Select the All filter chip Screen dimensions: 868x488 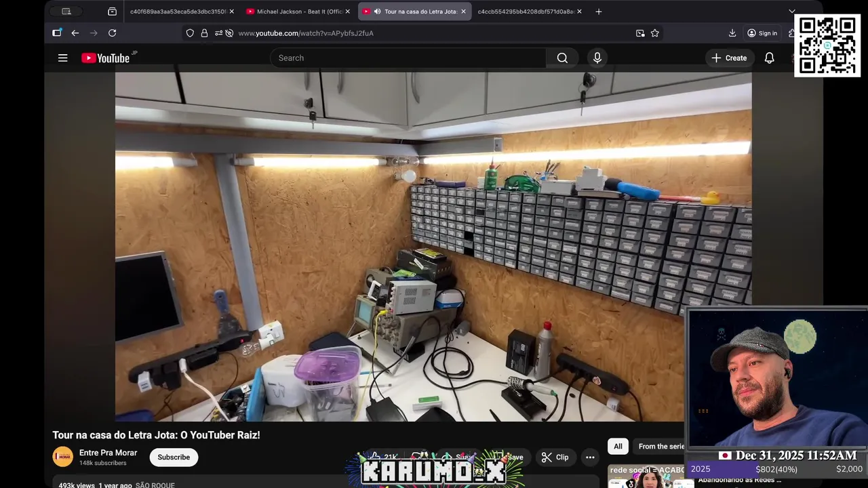click(618, 447)
